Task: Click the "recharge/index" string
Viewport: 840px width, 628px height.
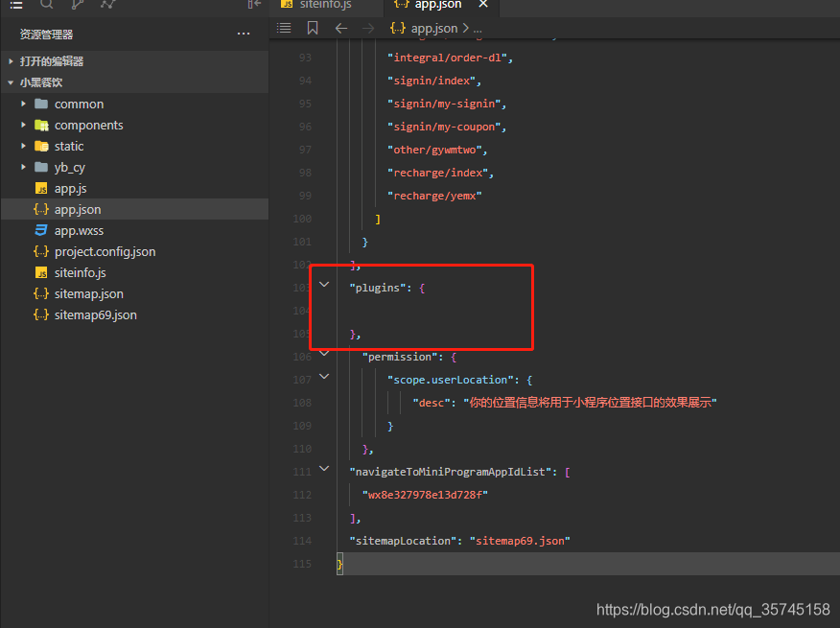Action: [x=437, y=173]
